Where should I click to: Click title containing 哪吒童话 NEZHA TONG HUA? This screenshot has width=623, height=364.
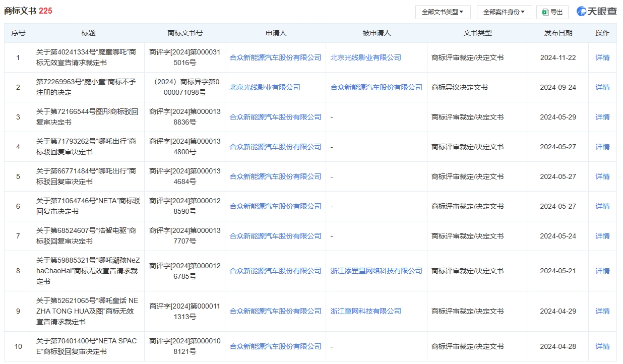coord(87,311)
